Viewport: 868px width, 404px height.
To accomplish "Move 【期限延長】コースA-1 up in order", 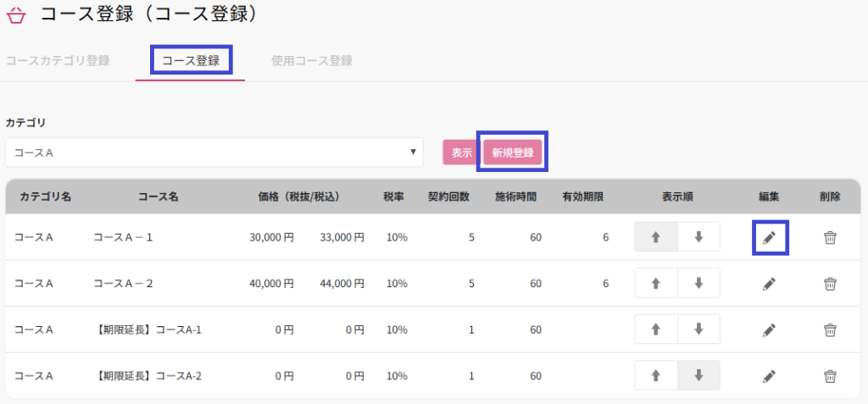I will tap(656, 329).
